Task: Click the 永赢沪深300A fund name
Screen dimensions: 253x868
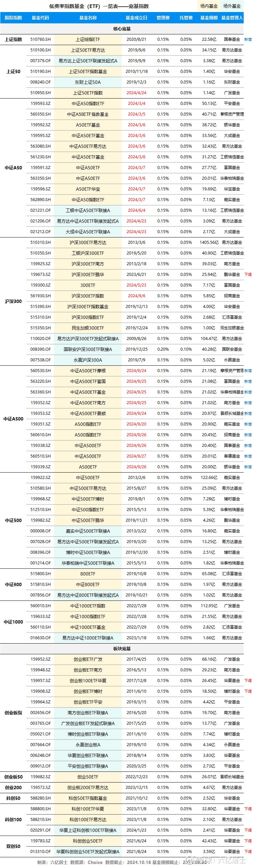Action: pyautogui.click(x=88, y=360)
